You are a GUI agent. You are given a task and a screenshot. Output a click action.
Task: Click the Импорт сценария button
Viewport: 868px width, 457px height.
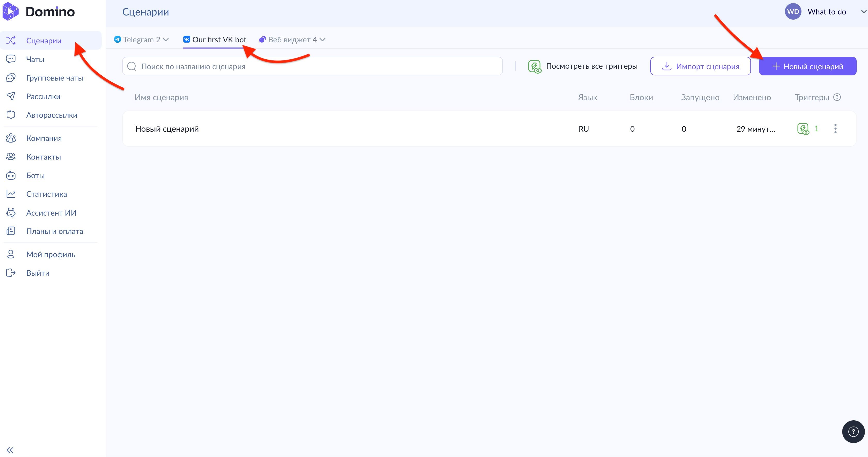click(700, 66)
